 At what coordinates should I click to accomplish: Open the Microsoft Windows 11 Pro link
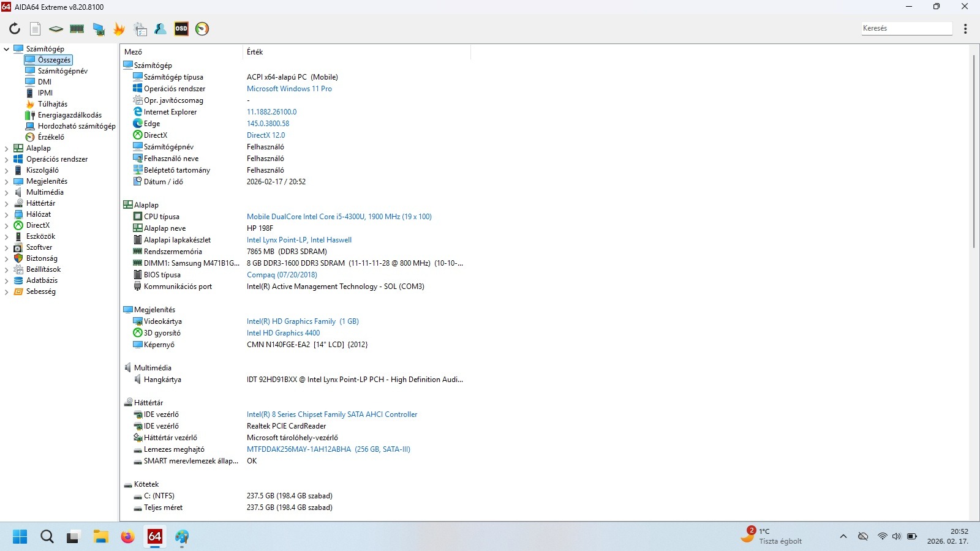click(289, 89)
